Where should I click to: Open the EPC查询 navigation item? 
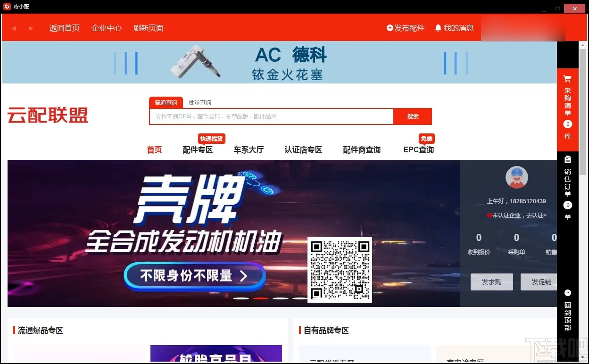pos(418,150)
